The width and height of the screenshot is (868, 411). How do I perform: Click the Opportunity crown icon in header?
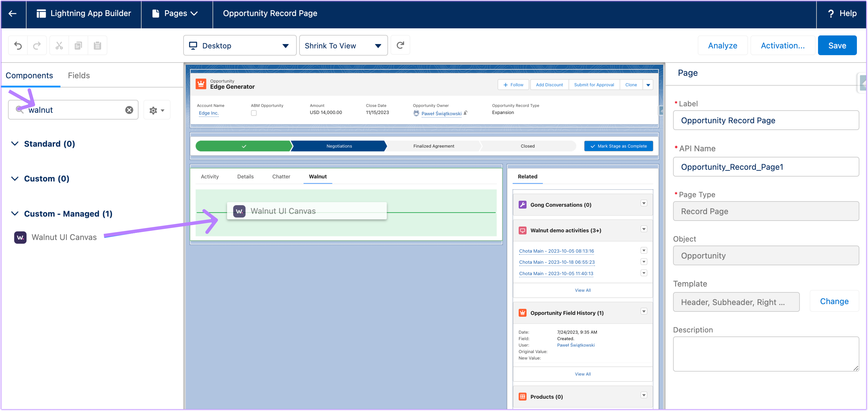pos(201,84)
